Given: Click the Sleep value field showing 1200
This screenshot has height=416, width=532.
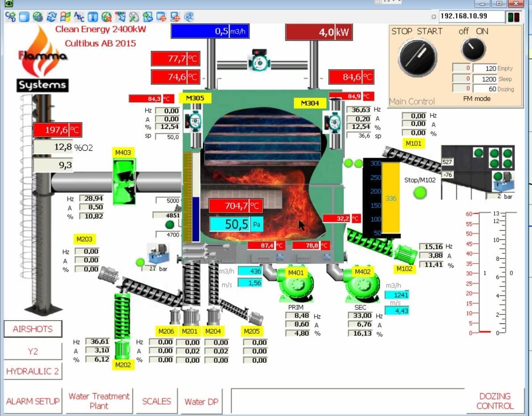Looking at the screenshot, I should click(485, 79).
